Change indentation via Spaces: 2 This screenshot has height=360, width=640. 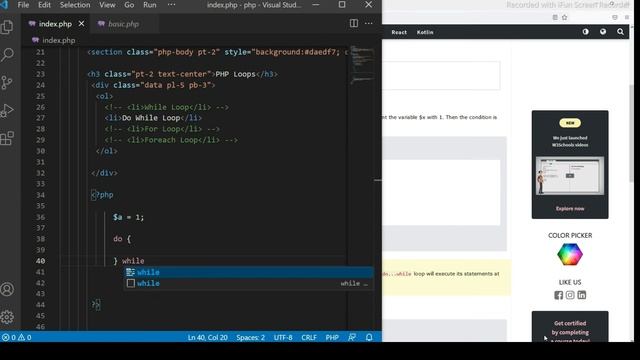pyautogui.click(x=250, y=337)
